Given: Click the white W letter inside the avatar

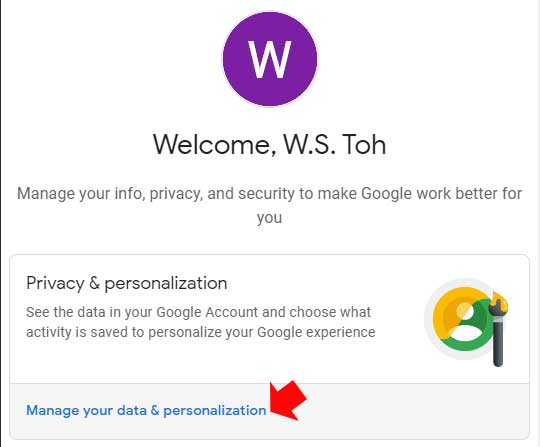Looking at the screenshot, I should point(270,59).
